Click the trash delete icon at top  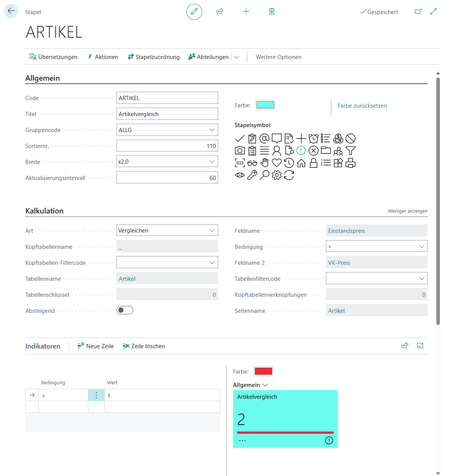click(x=272, y=11)
